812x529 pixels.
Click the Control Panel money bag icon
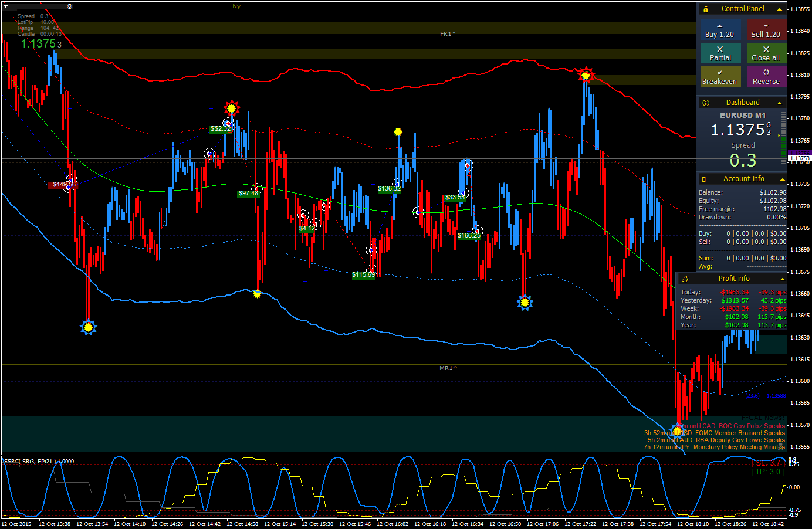pos(706,9)
